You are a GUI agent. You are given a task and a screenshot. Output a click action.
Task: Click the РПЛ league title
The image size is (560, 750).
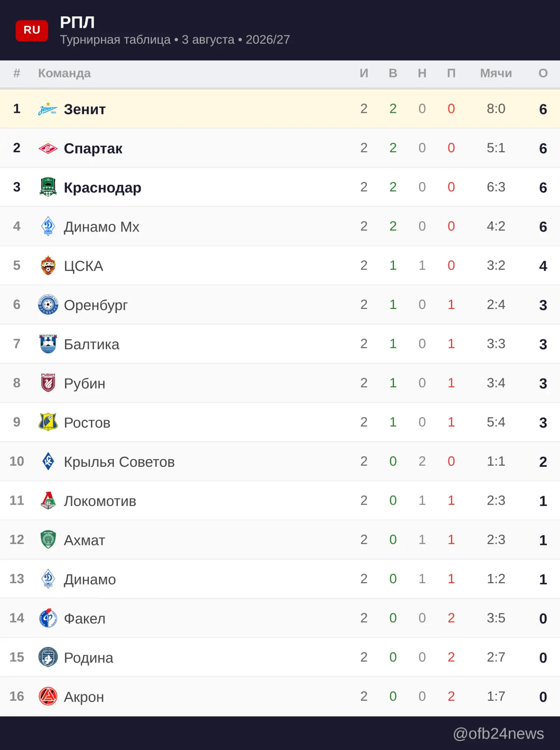77,22
